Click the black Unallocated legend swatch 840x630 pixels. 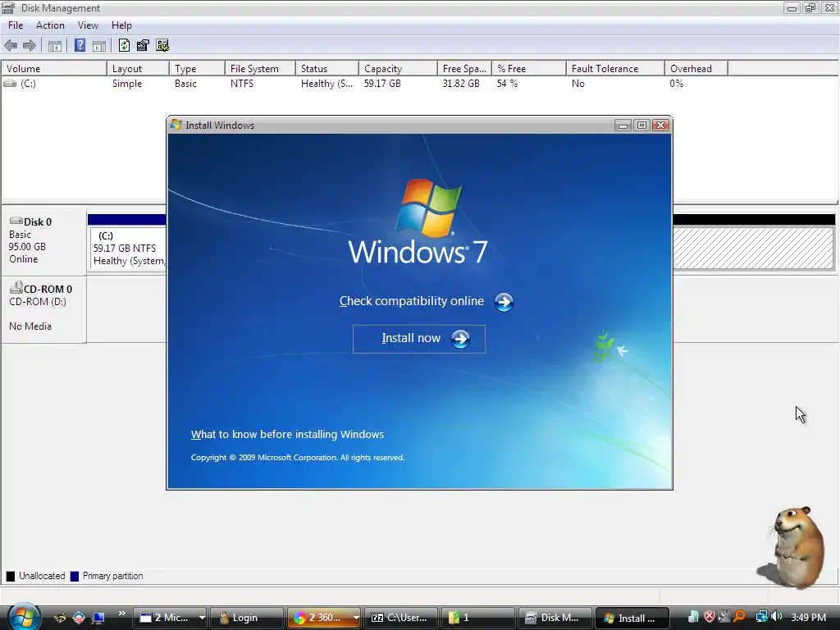pos(10,577)
